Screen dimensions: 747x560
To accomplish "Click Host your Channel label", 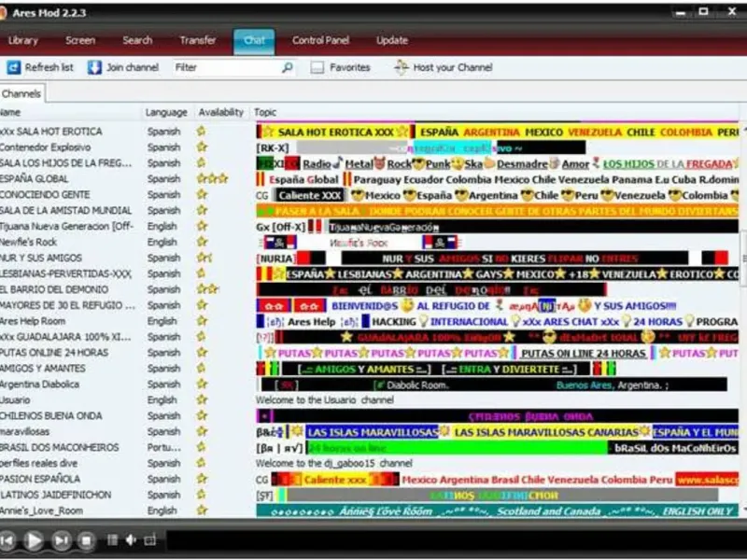I will click(453, 67).
